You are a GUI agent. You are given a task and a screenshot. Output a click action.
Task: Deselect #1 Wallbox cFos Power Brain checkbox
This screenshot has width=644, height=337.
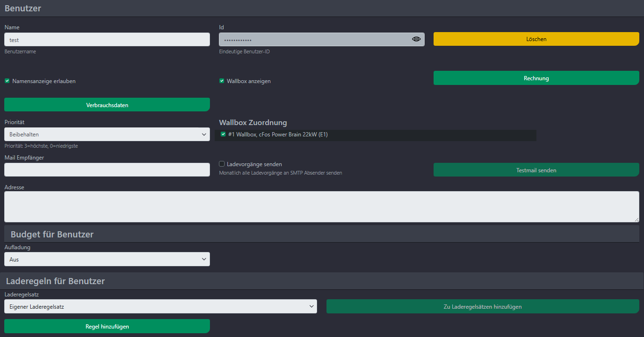click(x=223, y=134)
